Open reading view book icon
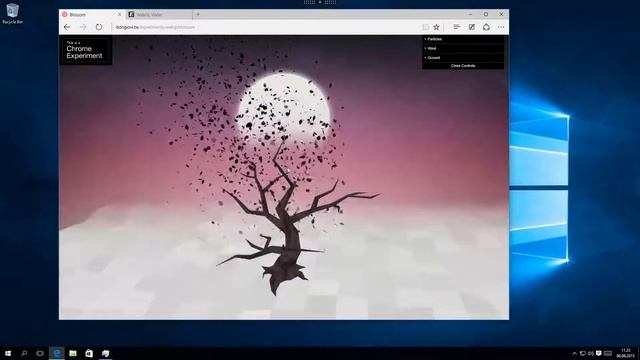This screenshot has height=360, width=640. [425, 27]
